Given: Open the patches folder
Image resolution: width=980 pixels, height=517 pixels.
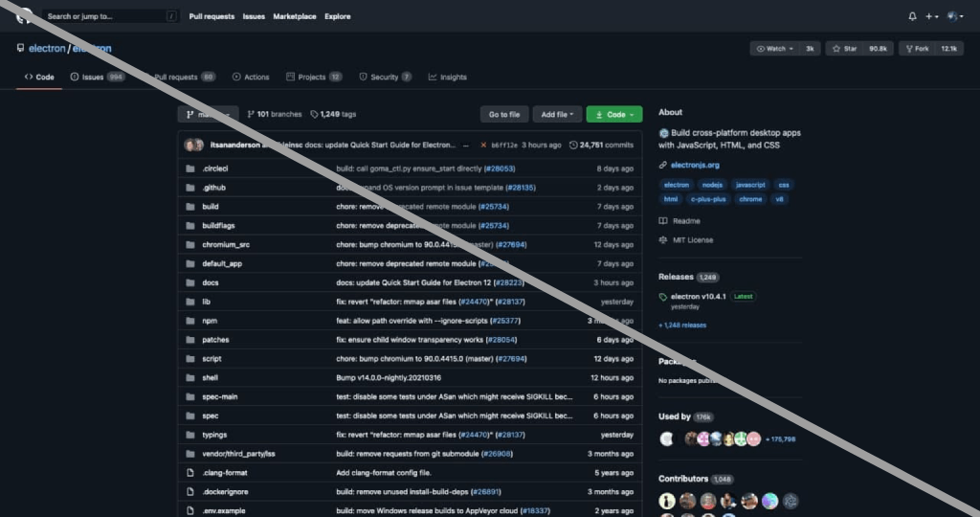Looking at the screenshot, I should pos(215,340).
